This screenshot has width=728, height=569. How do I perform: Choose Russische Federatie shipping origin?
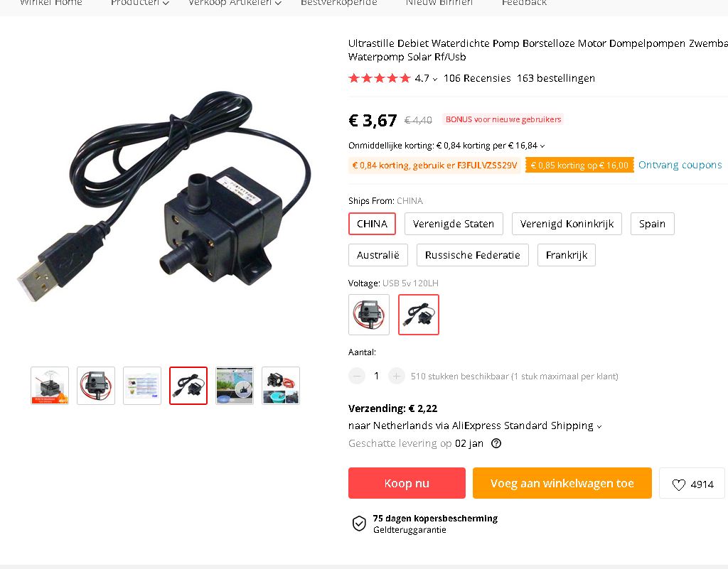[472, 255]
